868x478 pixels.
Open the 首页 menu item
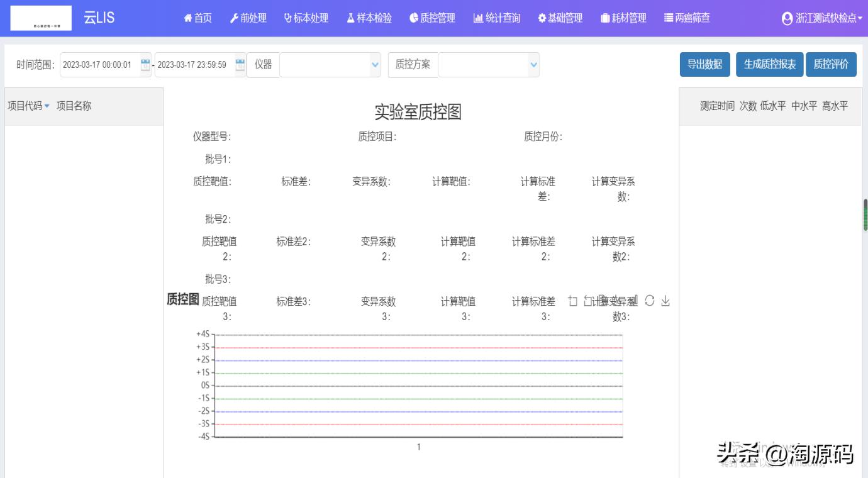pyautogui.click(x=197, y=18)
